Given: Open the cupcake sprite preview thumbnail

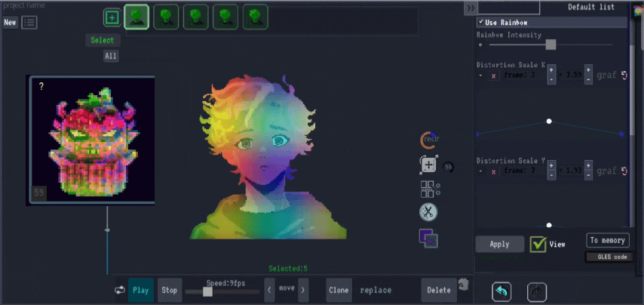Looking at the screenshot, I should (91, 140).
